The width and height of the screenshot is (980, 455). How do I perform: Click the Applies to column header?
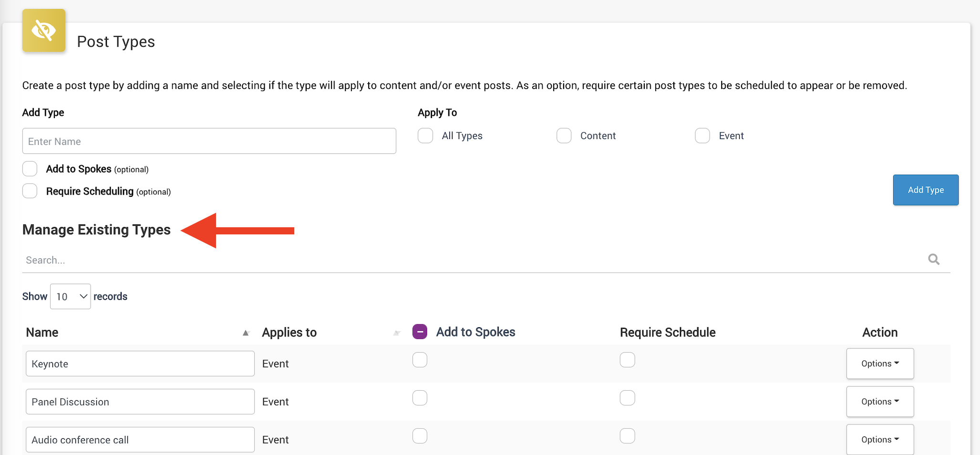(x=289, y=333)
